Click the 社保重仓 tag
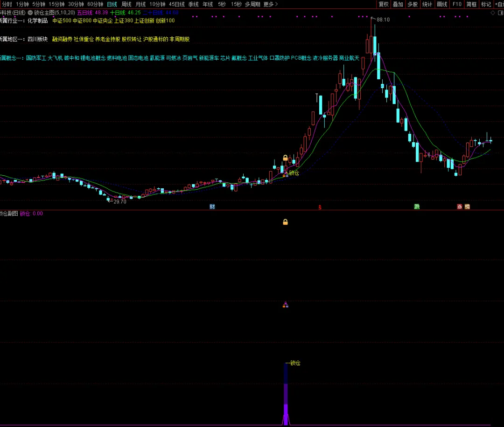 click(x=84, y=39)
